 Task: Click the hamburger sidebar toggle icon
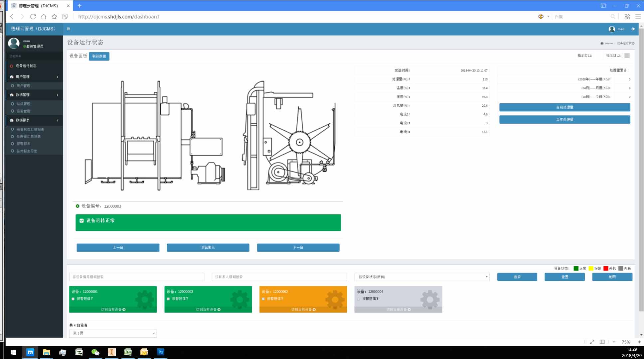(x=68, y=29)
